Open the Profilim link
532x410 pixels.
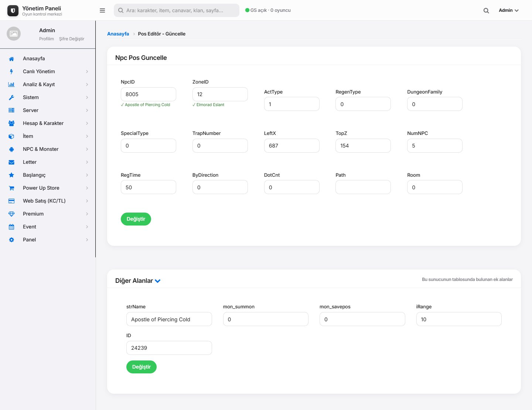click(47, 39)
